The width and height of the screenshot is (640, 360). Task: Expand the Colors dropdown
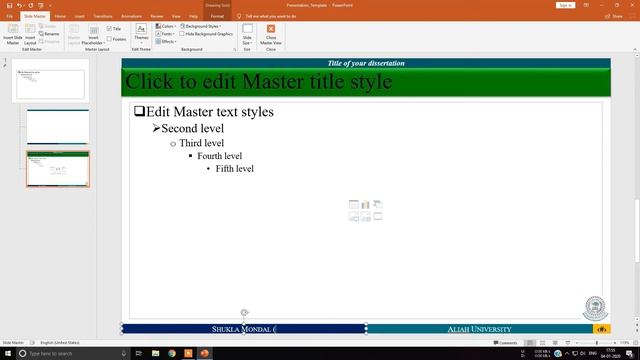pos(166,26)
